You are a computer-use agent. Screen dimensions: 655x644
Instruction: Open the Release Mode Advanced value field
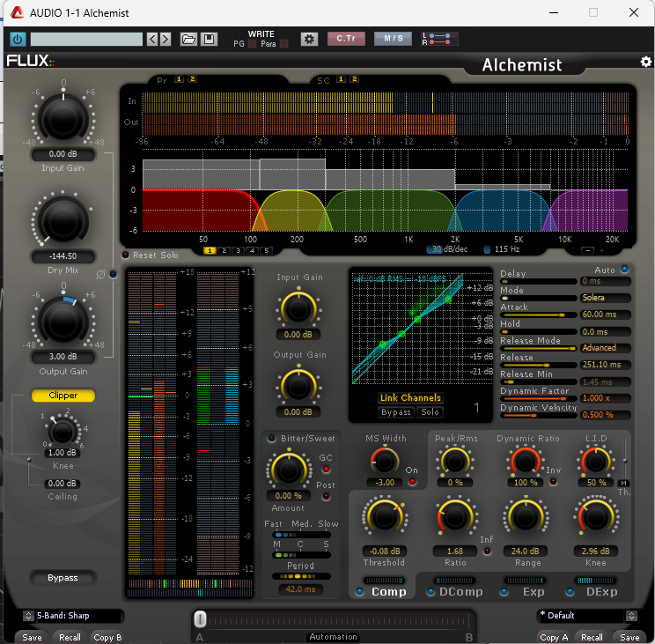[x=605, y=348]
